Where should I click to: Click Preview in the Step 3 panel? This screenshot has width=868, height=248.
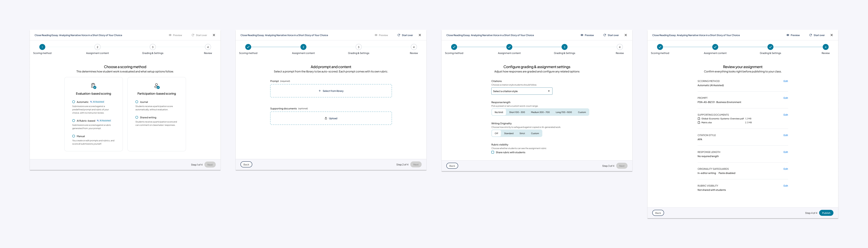coord(587,35)
